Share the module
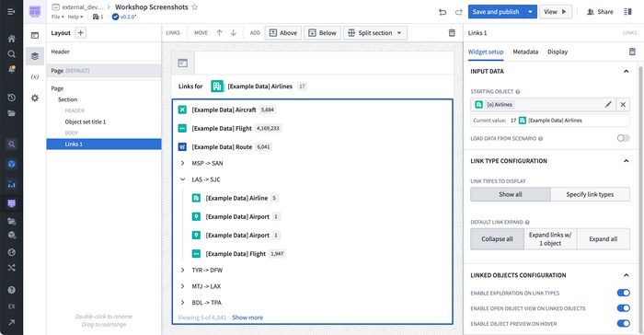The image size is (644, 335). (600, 12)
